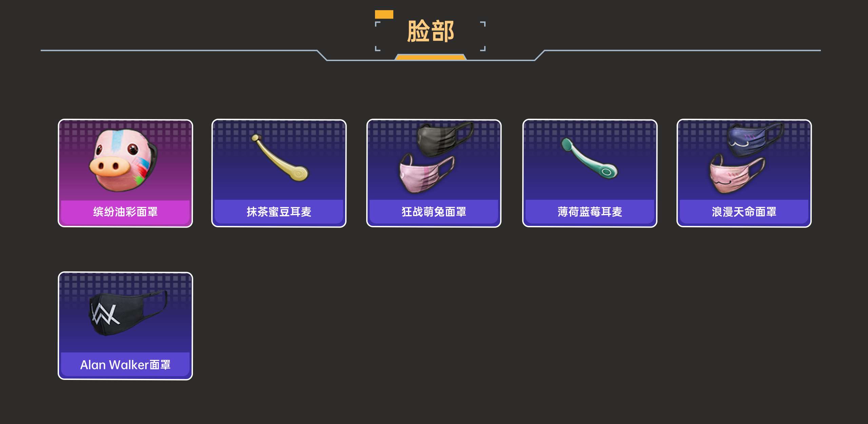
Task: Select the 脸部 section header tab
Action: (x=431, y=31)
